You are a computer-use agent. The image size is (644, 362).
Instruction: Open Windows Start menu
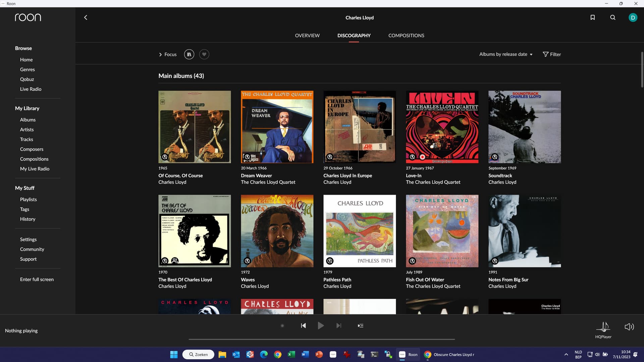pos(174,355)
